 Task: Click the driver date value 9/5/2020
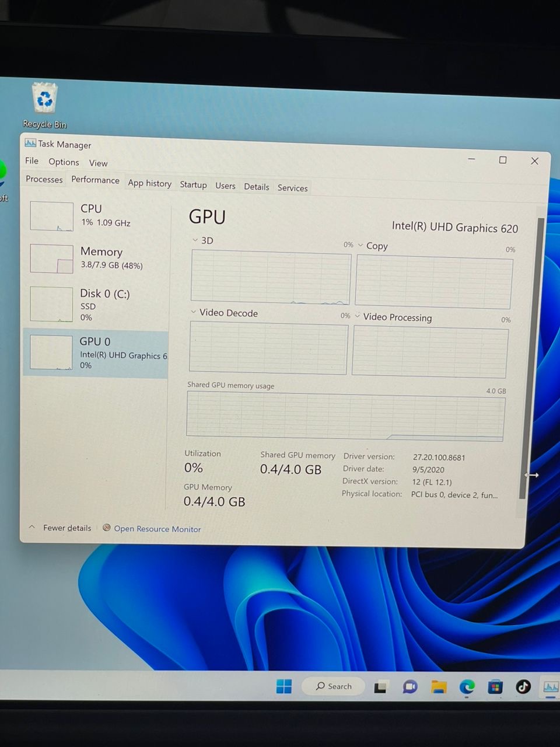click(428, 469)
